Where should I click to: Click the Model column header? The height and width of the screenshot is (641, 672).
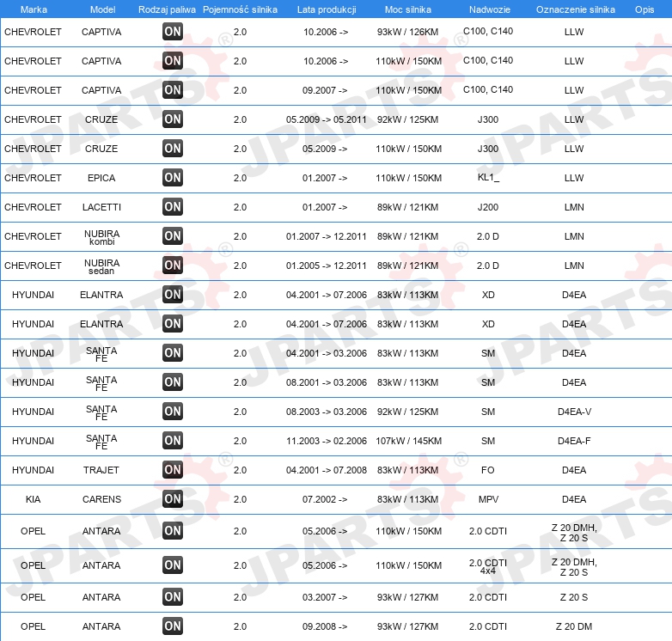[x=102, y=9]
